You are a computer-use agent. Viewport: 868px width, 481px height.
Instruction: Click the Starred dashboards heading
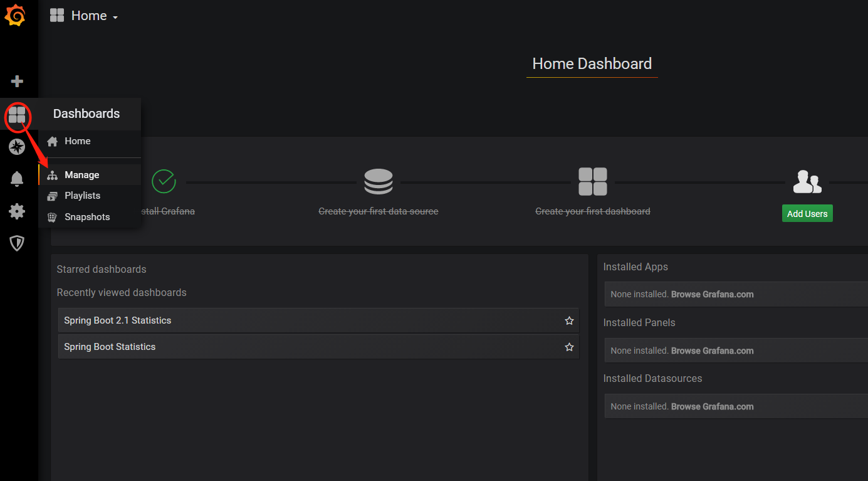[x=102, y=269]
